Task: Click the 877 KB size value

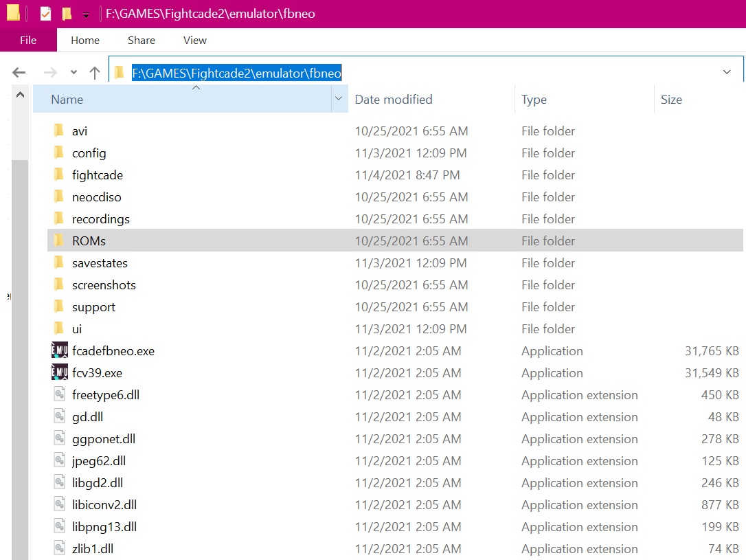Action: click(721, 505)
